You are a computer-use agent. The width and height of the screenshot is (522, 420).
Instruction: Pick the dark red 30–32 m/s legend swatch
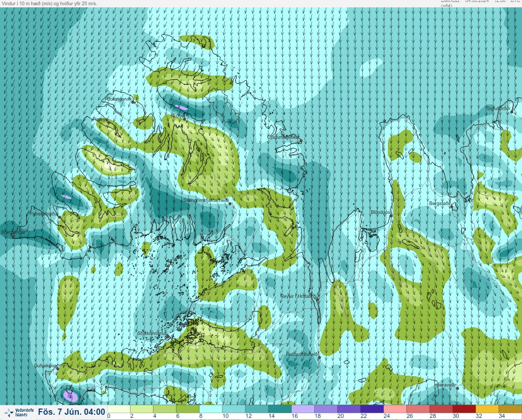464,409
